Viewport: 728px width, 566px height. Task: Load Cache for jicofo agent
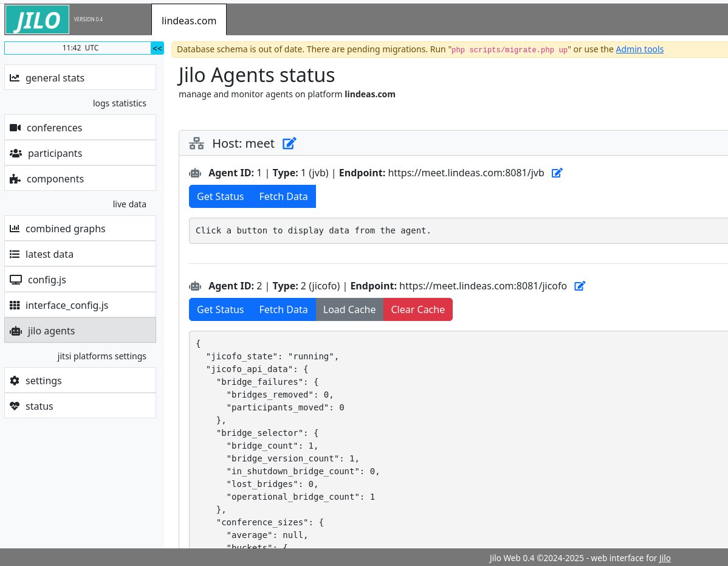coord(349,309)
